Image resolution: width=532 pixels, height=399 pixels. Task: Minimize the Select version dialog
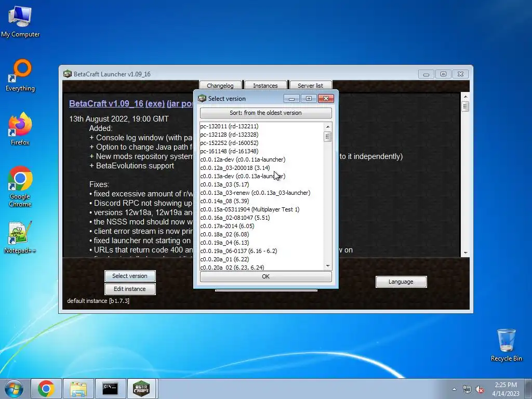(x=291, y=98)
